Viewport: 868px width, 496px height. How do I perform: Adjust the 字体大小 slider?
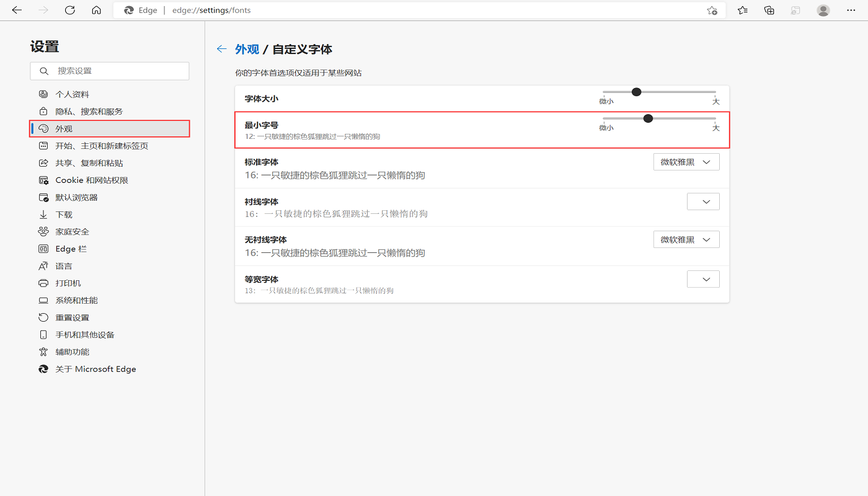click(636, 91)
